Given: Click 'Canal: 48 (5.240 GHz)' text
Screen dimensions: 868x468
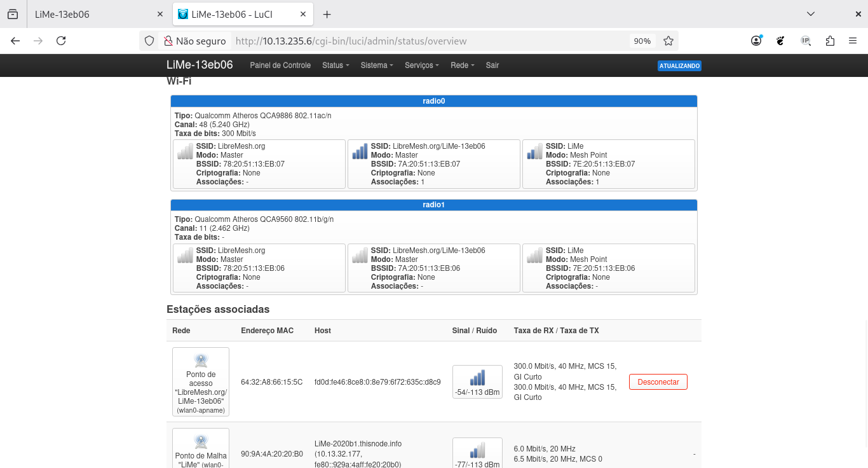Looking at the screenshot, I should 212,125.
